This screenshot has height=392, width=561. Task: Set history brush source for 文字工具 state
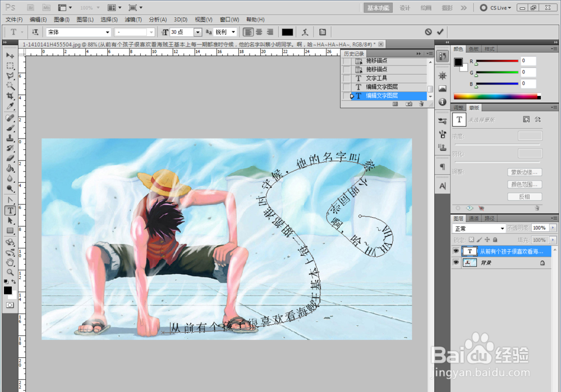[347, 78]
